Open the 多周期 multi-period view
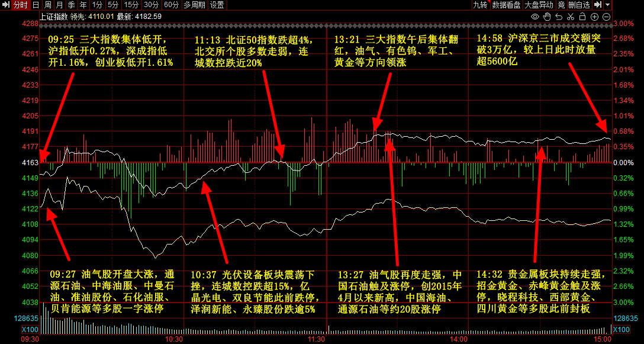Screen dimensions: 644x344 pos(195,5)
